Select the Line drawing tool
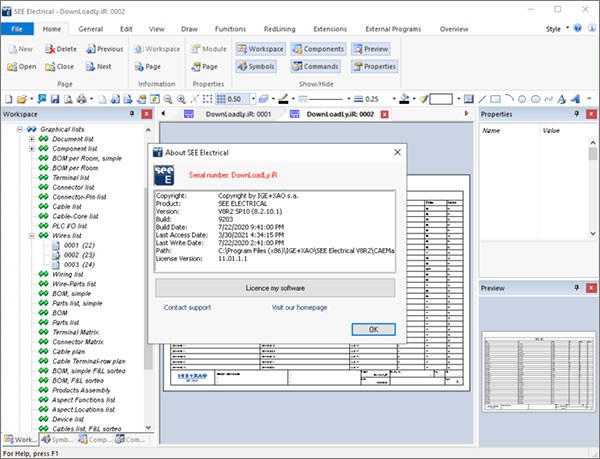Viewport: 600px width, 459px height. (x=483, y=99)
